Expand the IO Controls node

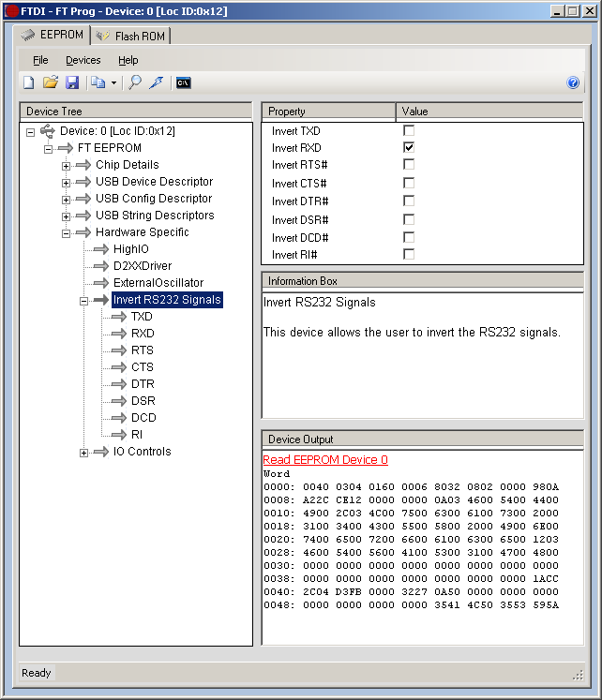click(x=84, y=454)
